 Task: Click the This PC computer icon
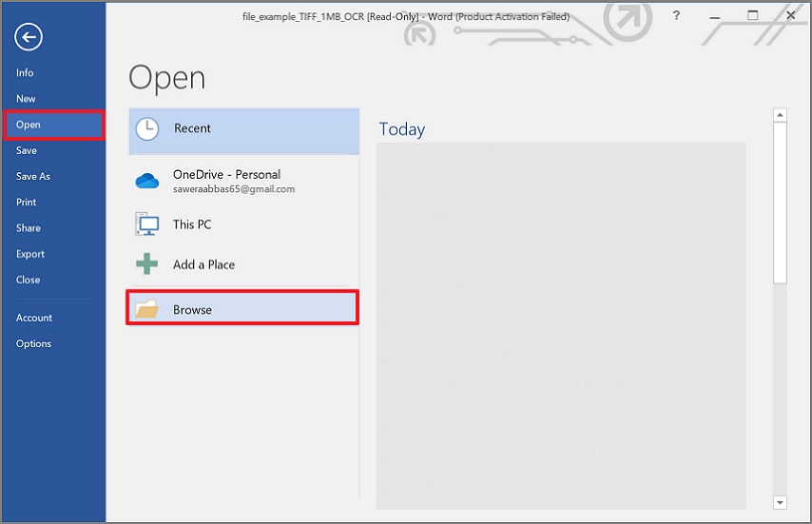point(147,224)
